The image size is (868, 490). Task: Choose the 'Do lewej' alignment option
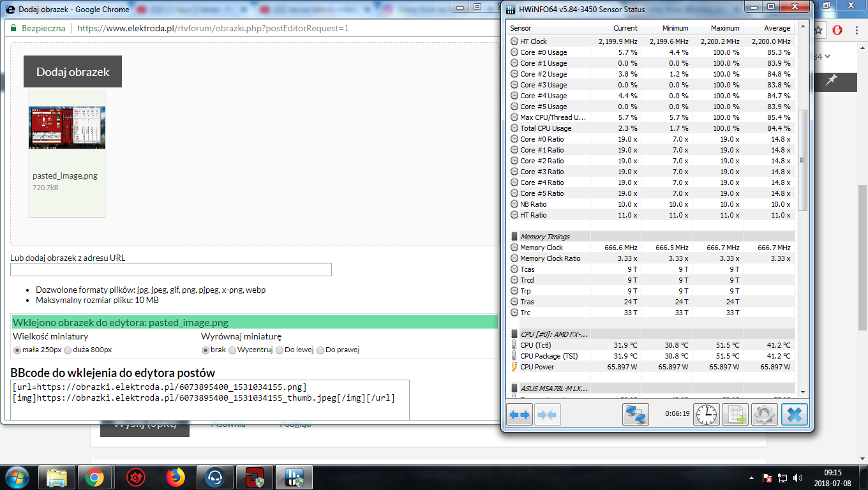(x=280, y=350)
